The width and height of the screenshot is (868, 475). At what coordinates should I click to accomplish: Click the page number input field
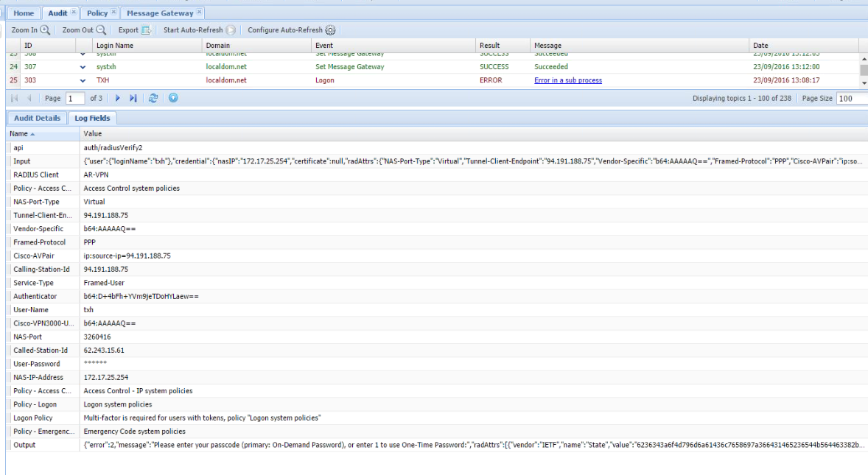coord(75,98)
